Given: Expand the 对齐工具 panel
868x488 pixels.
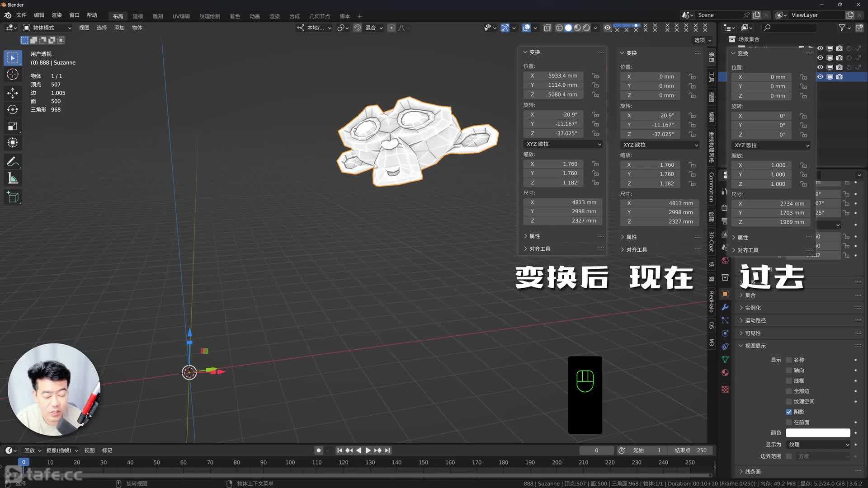Looking at the screenshot, I should pos(538,249).
